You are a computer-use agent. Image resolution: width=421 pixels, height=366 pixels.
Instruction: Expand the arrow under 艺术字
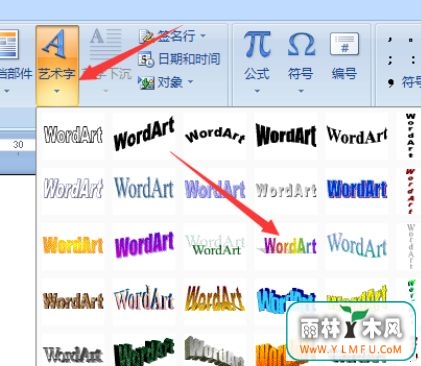point(57,91)
